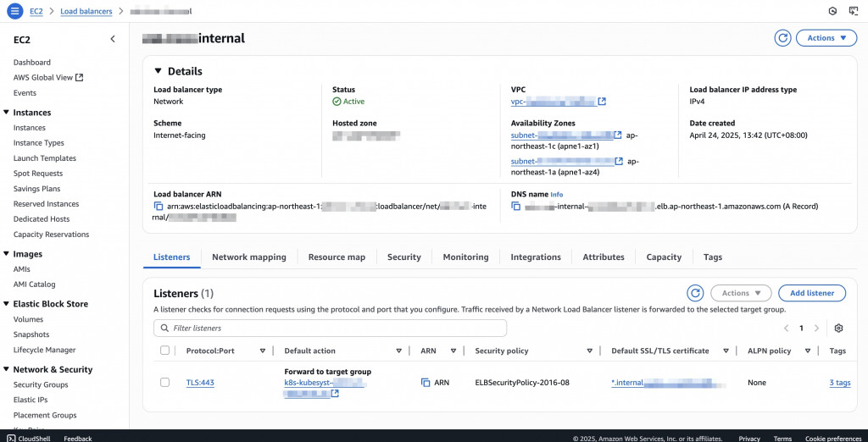The height and width of the screenshot is (442, 868).
Task: Sort by Default SSL/TLS certificate column
Action: pyautogui.click(x=726, y=351)
